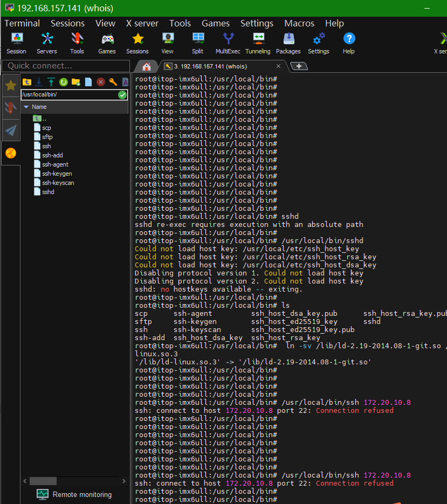447x504 pixels.
Task: Open the Settings menu
Action: click(257, 24)
